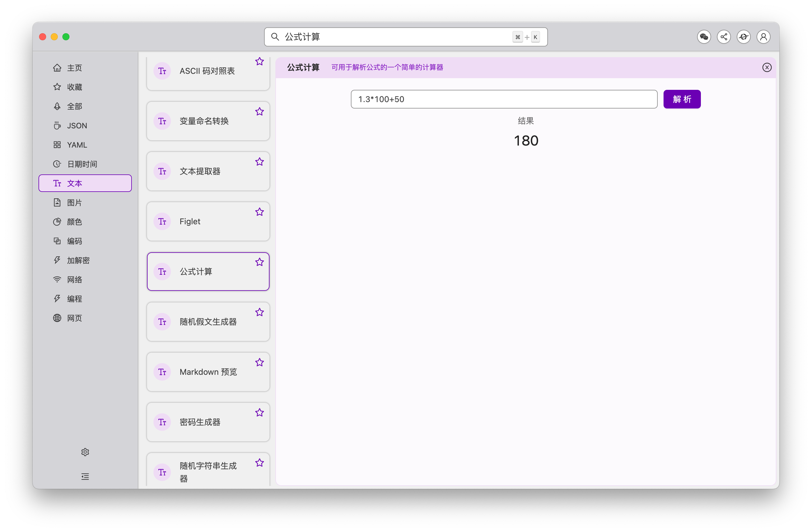
Task: Close the 公式计算 tool panel
Action: coord(766,68)
